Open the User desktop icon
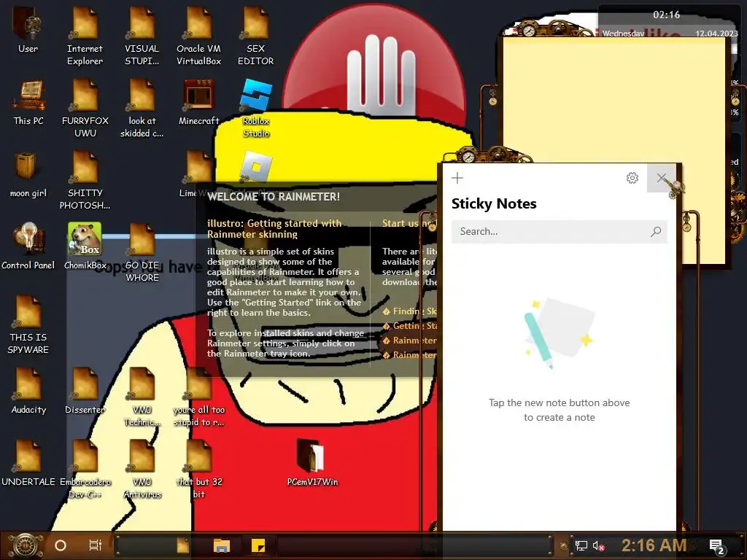The image size is (747, 560). 28,28
